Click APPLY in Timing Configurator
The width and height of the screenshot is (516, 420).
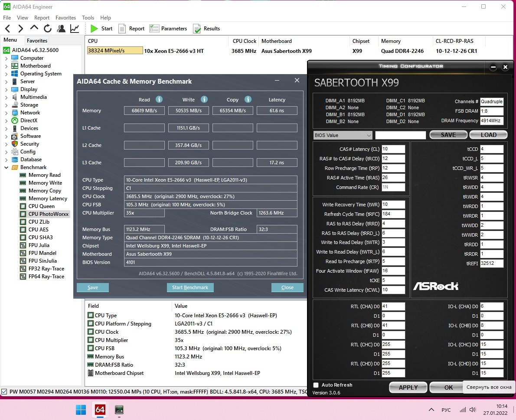tap(408, 387)
